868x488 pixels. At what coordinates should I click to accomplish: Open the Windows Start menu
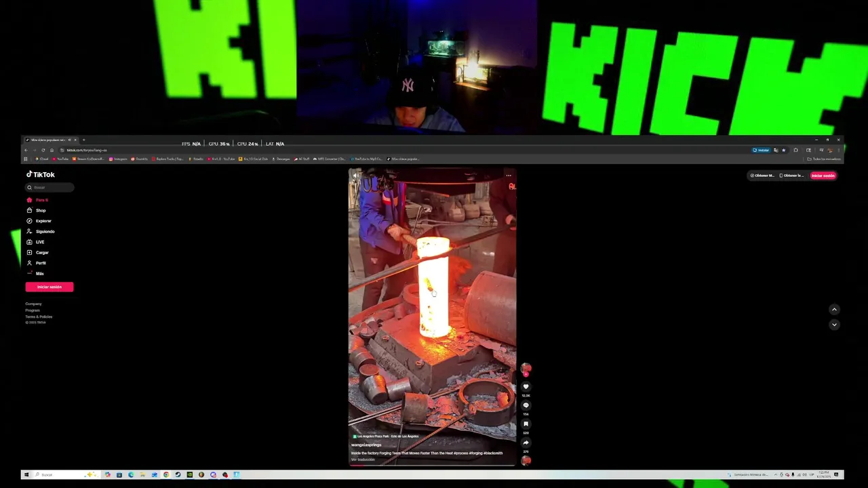click(x=26, y=474)
